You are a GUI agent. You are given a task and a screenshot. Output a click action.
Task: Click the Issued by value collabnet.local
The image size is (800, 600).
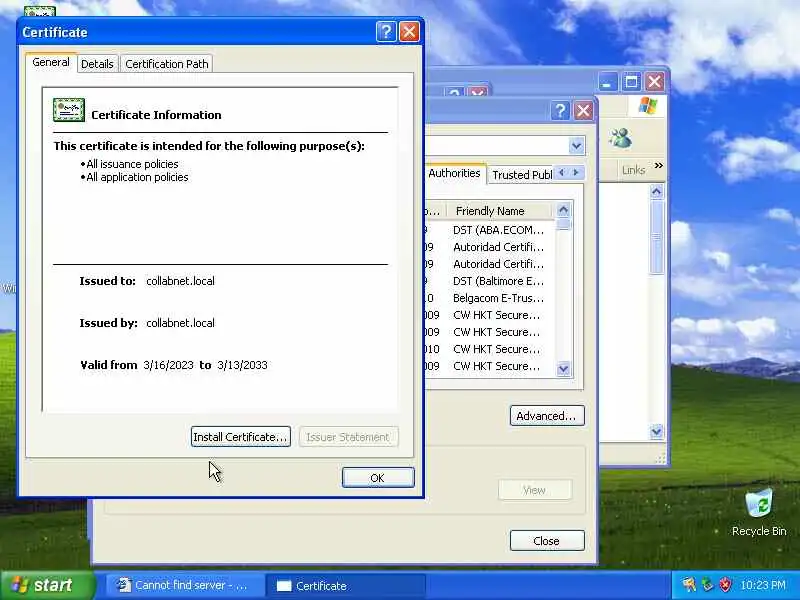point(180,323)
